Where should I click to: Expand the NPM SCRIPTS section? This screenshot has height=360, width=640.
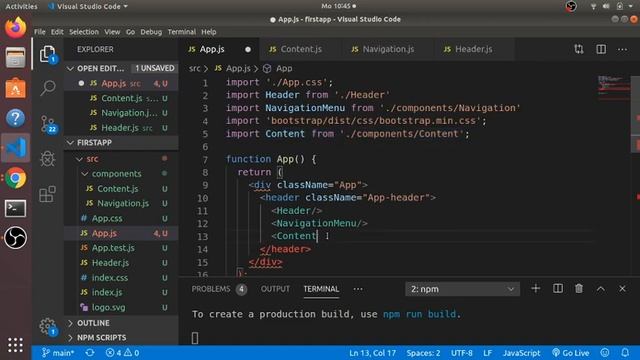(x=121, y=338)
